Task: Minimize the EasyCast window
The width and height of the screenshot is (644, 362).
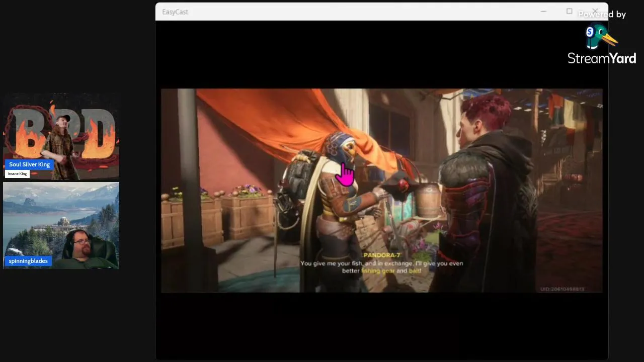Action: (x=543, y=12)
